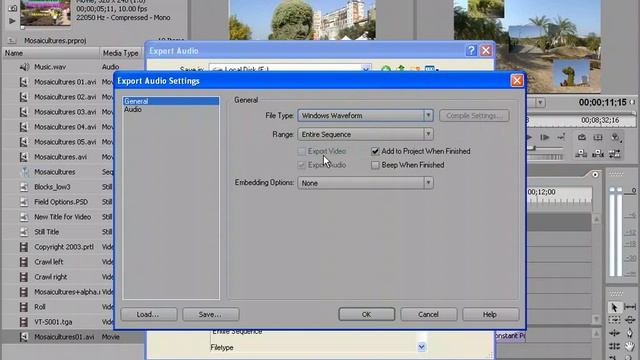Click Crawl right film icon
Screen dimensions: 640x360
24,277
